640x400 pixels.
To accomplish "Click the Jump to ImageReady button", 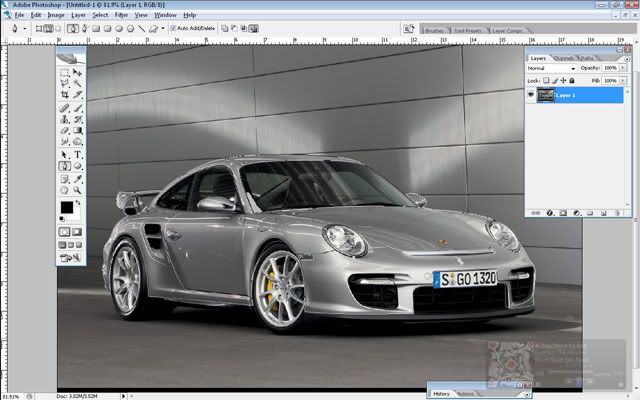I will tap(70, 258).
